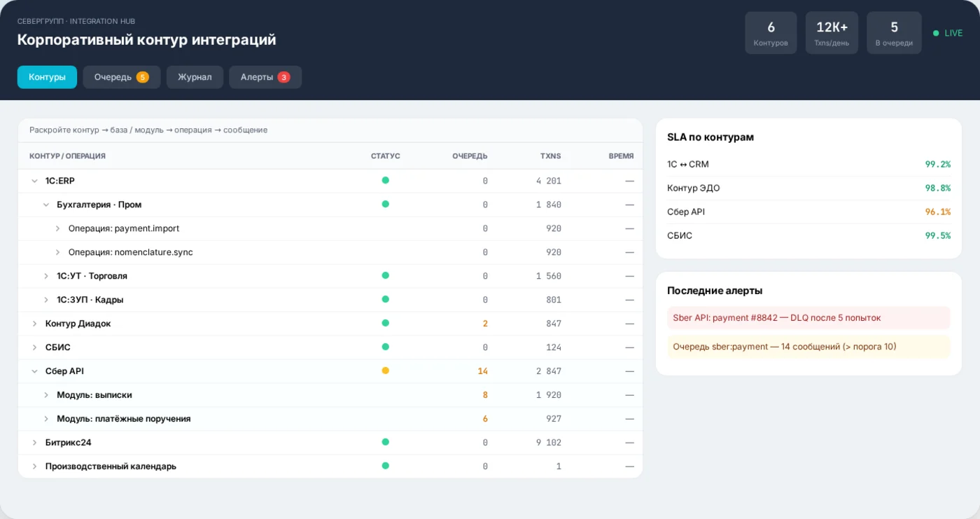Click the green status dot for 1C:ERP
The image size is (980, 519).
pos(385,180)
